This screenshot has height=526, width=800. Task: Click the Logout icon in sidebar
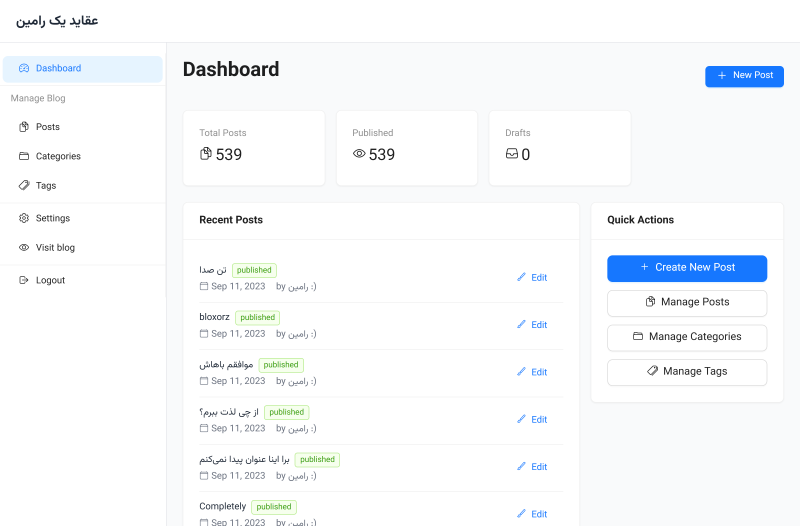click(x=24, y=280)
